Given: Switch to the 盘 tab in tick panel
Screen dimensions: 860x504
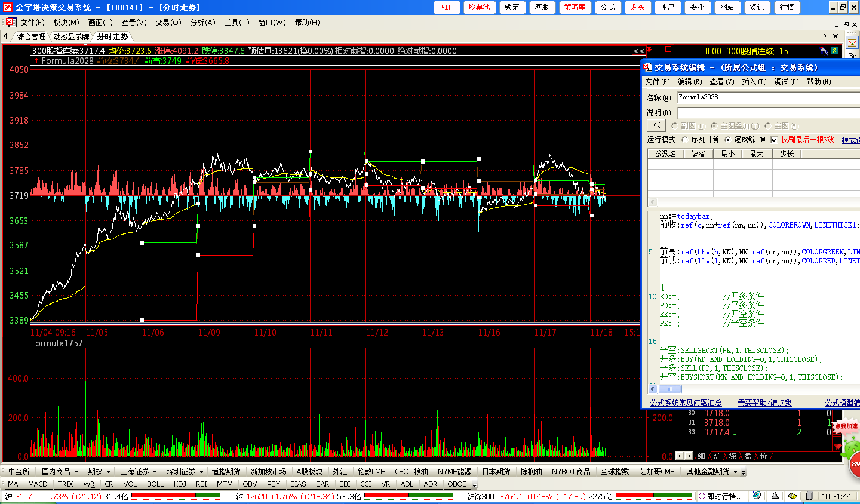Looking at the screenshot, I should (748, 456).
